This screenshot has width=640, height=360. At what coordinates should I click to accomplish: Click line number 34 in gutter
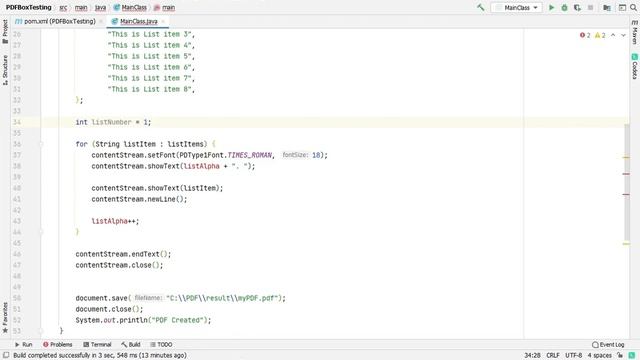click(x=17, y=122)
